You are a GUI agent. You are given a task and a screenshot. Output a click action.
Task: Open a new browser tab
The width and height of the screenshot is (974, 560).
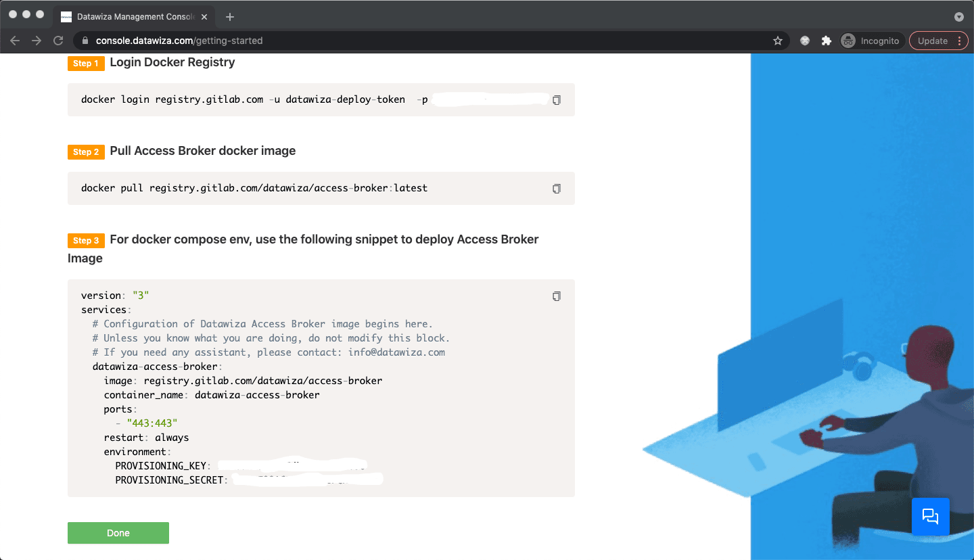(x=230, y=17)
